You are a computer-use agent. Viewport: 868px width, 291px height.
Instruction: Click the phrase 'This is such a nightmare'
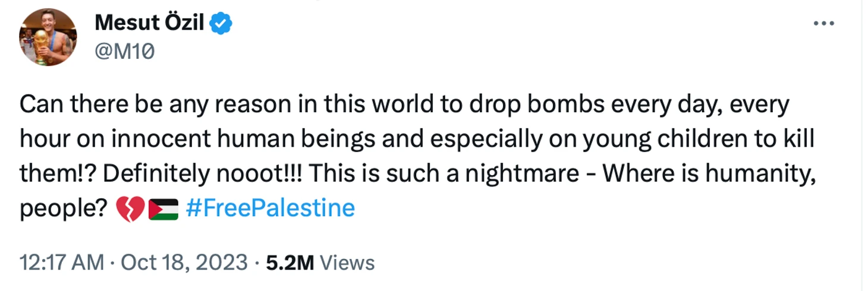pyautogui.click(x=444, y=174)
